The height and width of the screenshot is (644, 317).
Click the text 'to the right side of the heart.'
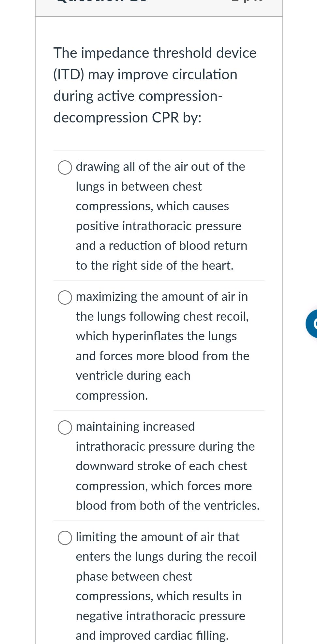(155, 266)
